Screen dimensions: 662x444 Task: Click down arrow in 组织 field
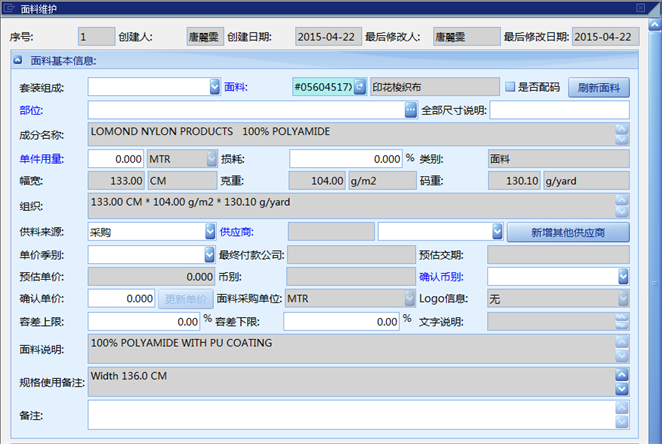coord(622,212)
